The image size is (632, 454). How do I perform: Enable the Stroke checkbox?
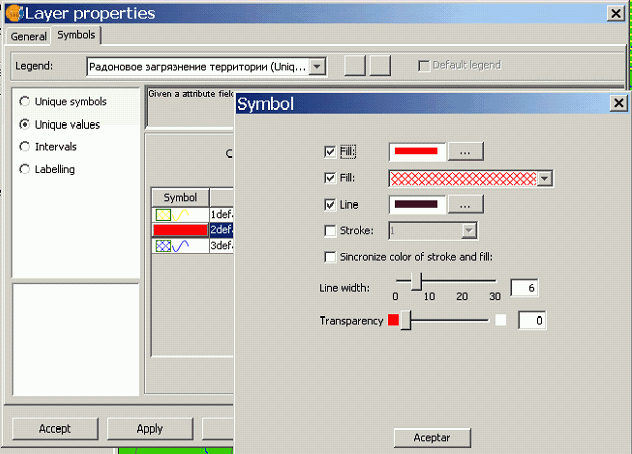pyautogui.click(x=330, y=231)
